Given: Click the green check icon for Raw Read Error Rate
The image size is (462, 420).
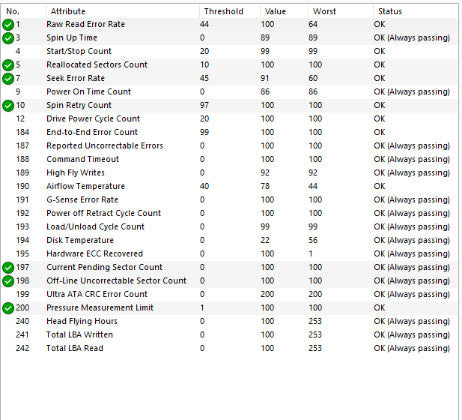Looking at the screenshot, I should [x=8, y=25].
